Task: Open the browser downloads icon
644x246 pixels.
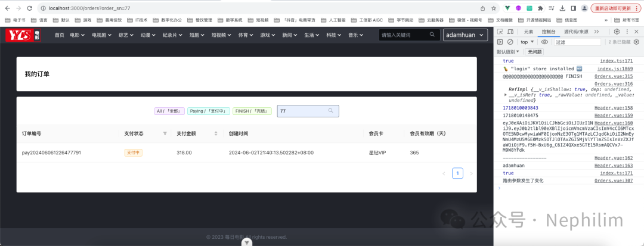Action: [x=563, y=8]
